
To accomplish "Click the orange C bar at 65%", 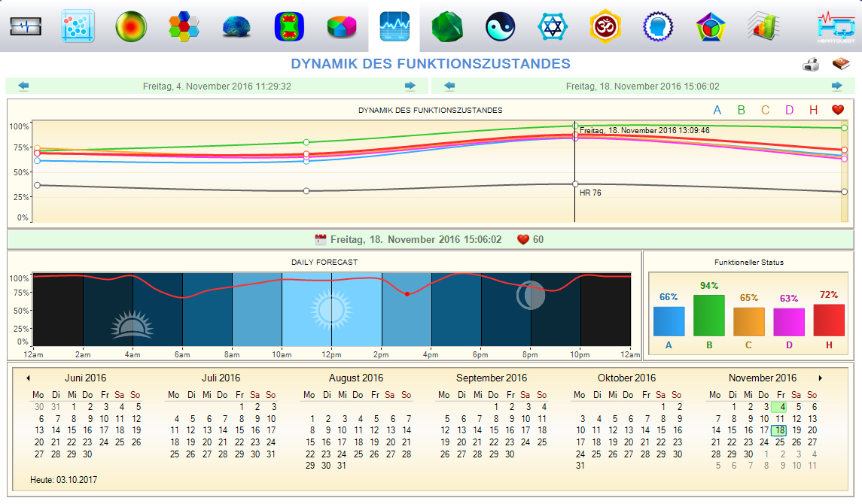I will coord(749,322).
